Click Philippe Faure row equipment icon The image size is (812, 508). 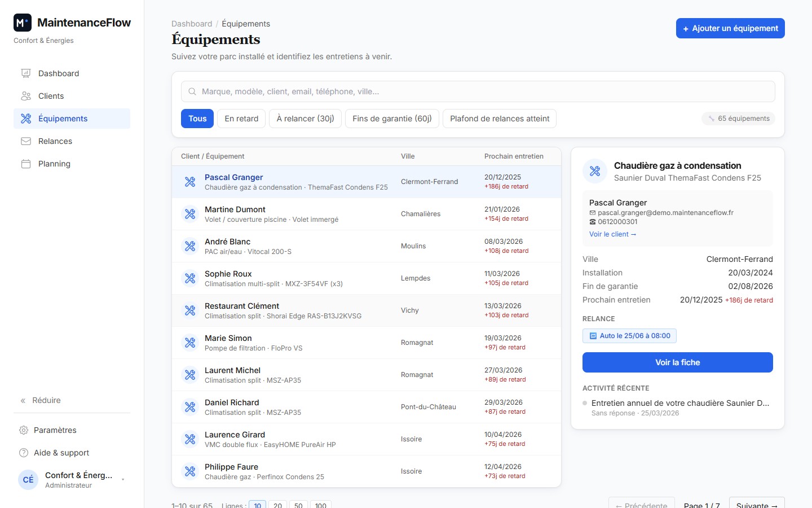(190, 471)
